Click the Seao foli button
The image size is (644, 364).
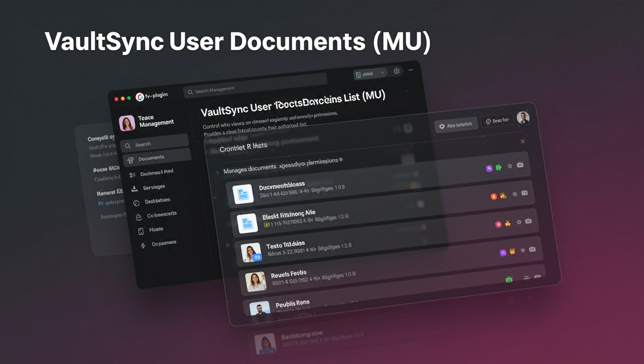coord(497,120)
